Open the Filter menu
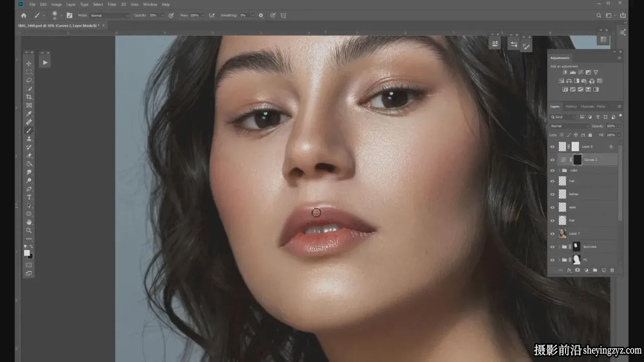 point(112,5)
